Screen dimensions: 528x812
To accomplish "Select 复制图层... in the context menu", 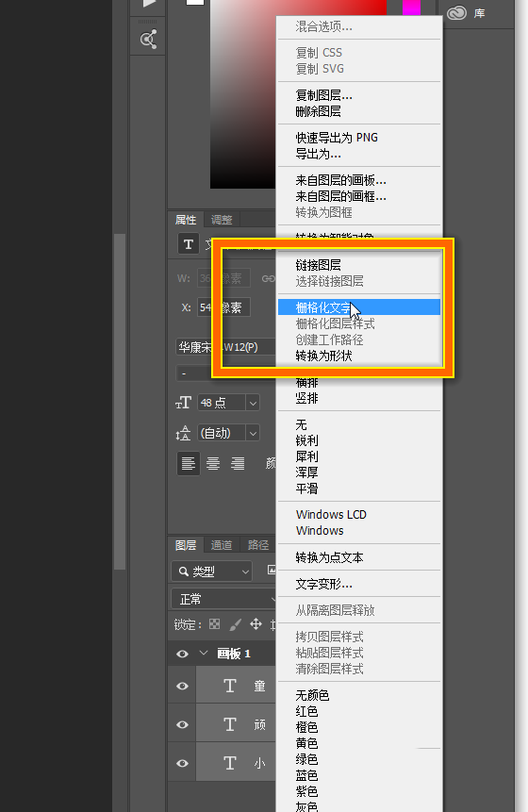I will coord(359,95).
